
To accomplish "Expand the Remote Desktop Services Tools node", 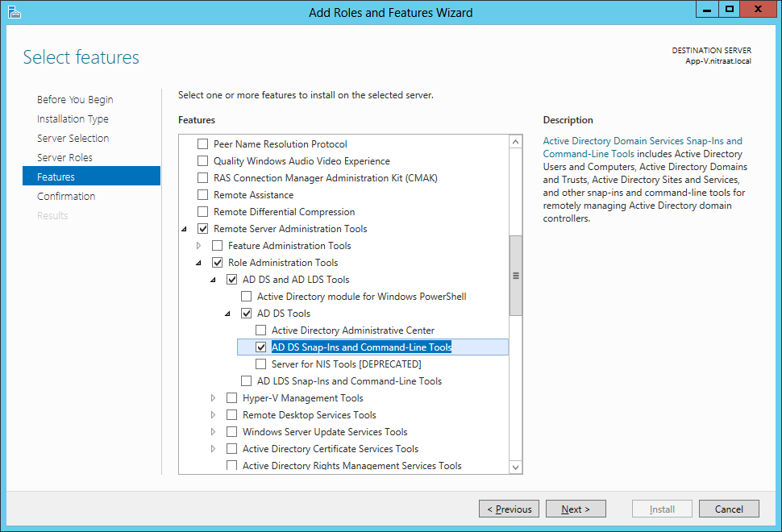I will click(x=213, y=415).
